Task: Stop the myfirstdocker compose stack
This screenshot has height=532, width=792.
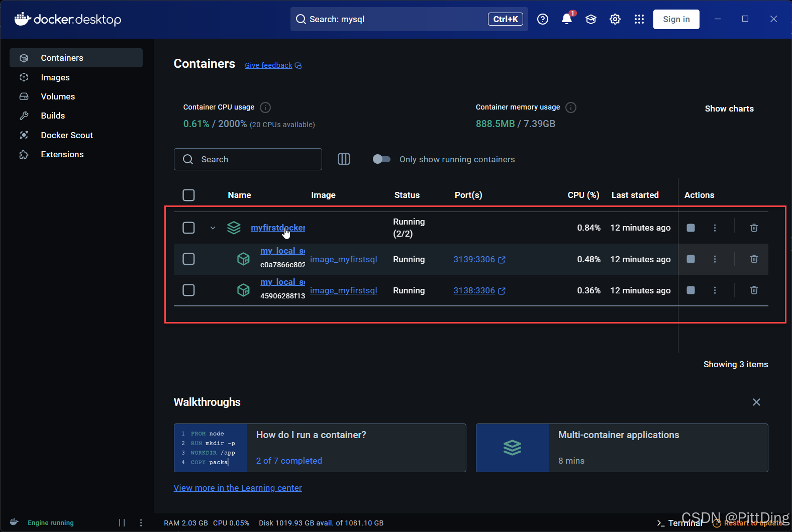Action: [x=691, y=228]
